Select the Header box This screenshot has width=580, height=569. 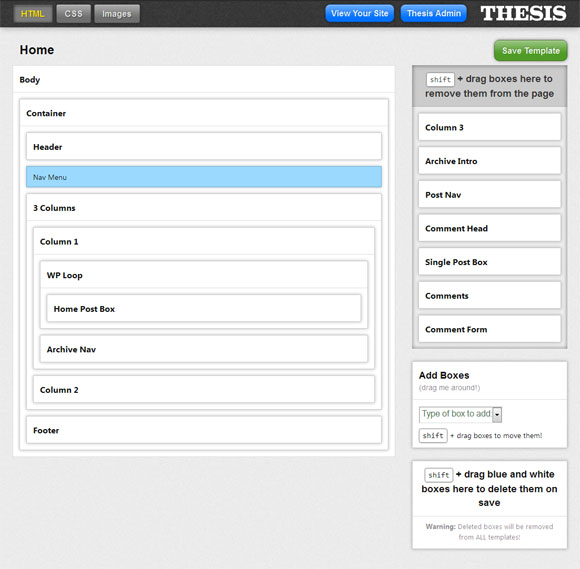tap(203, 147)
